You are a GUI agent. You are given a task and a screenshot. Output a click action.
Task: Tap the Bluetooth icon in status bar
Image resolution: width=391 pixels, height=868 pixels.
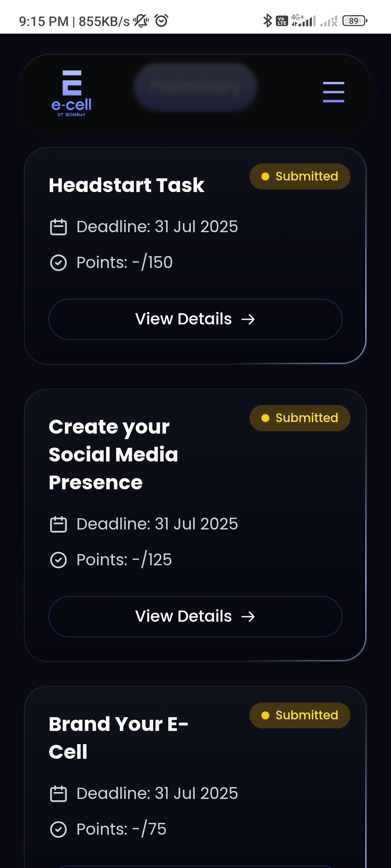click(x=267, y=21)
